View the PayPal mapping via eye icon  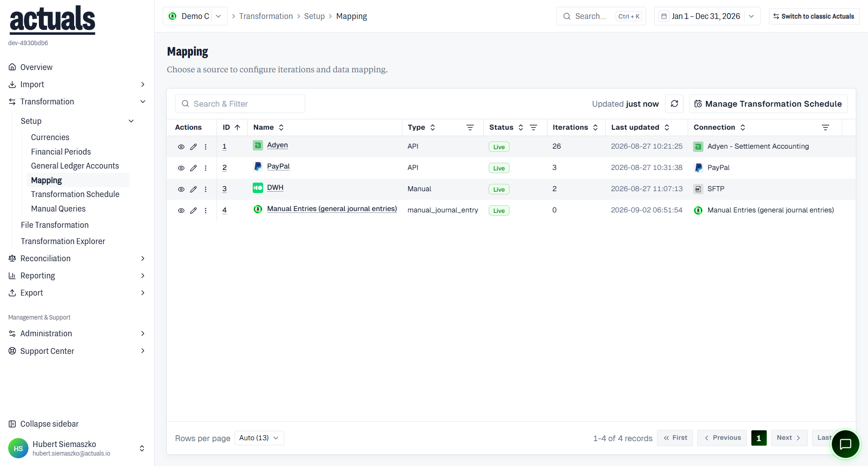tap(181, 168)
